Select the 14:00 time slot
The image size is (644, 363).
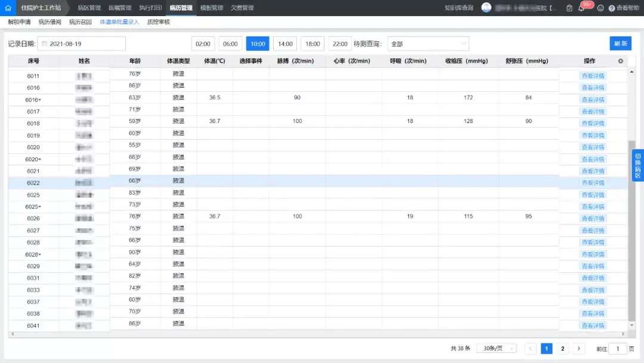coord(285,44)
